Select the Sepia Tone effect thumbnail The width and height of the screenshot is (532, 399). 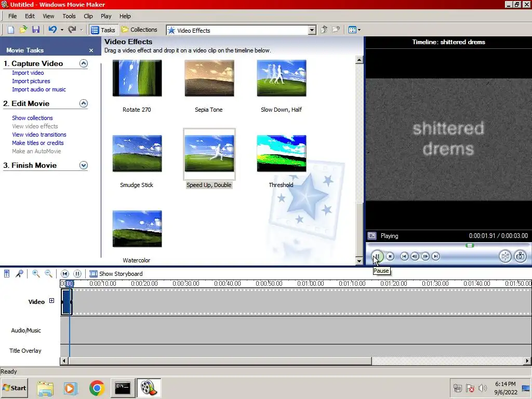[x=209, y=78]
